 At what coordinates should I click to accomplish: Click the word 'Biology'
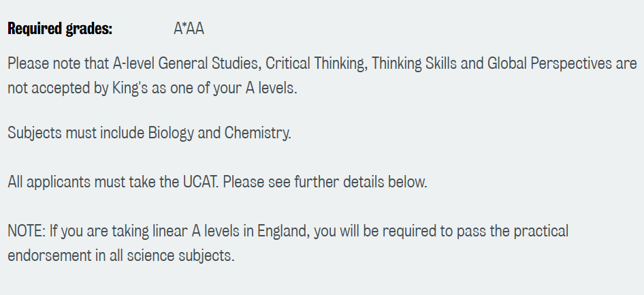(171, 132)
